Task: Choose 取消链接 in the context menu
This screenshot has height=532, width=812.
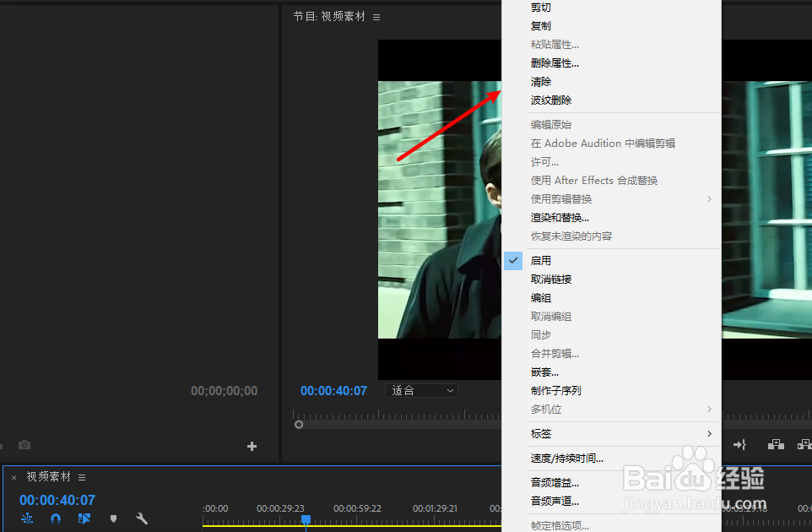Action: 551,280
